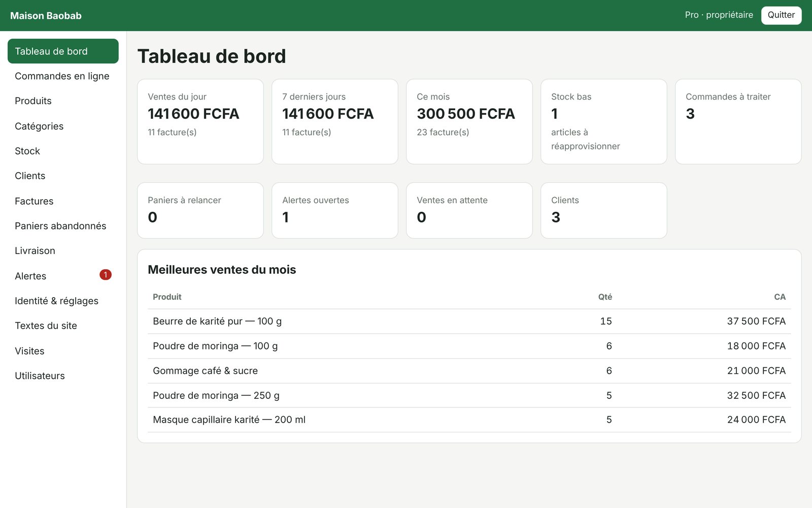Viewport: 812px width, 508px height.
Task: Select the Ce mois sales card
Action: click(x=469, y=121)
